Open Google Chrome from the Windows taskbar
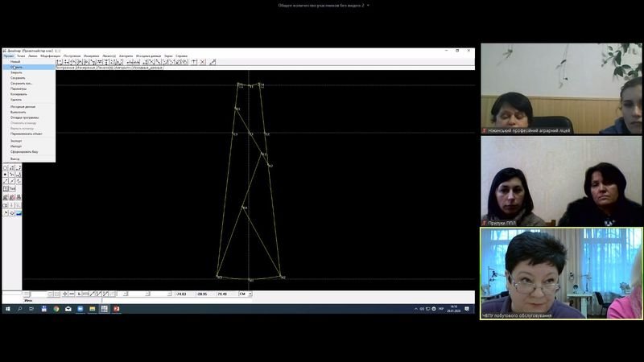Image resolution: width=644 pixels, height=362 pixels. tap(56, 308)
